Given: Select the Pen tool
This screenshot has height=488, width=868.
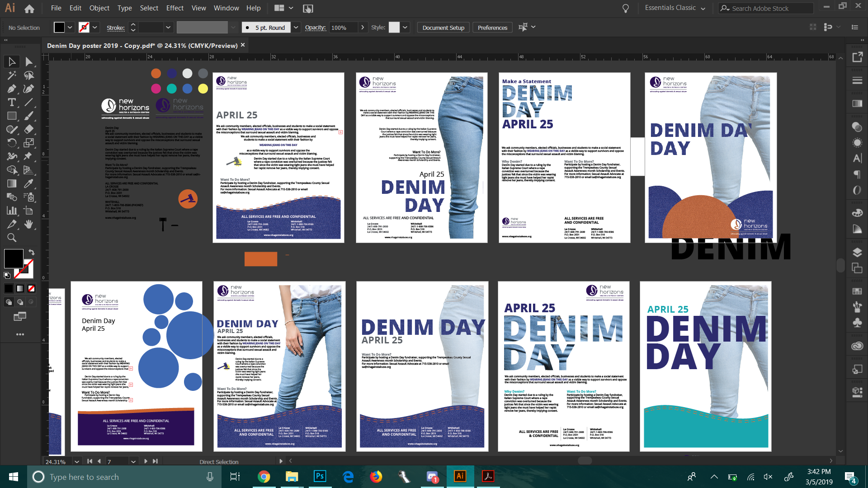Looking at the screenshot, I should point(12,89).
